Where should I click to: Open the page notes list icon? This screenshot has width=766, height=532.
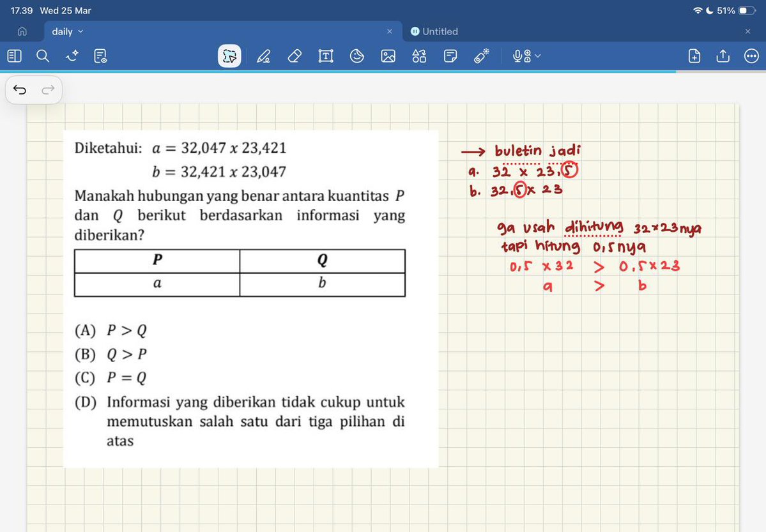click(101, 56)
